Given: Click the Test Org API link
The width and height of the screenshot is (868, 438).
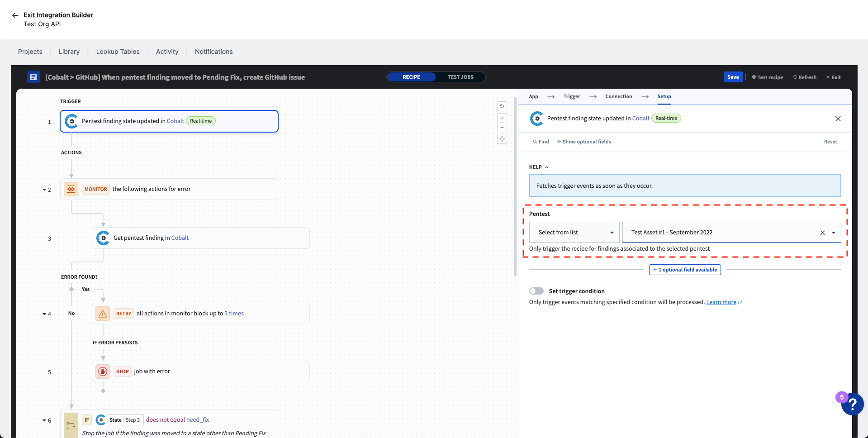Looking at the screenshot, I should point(42,24).
